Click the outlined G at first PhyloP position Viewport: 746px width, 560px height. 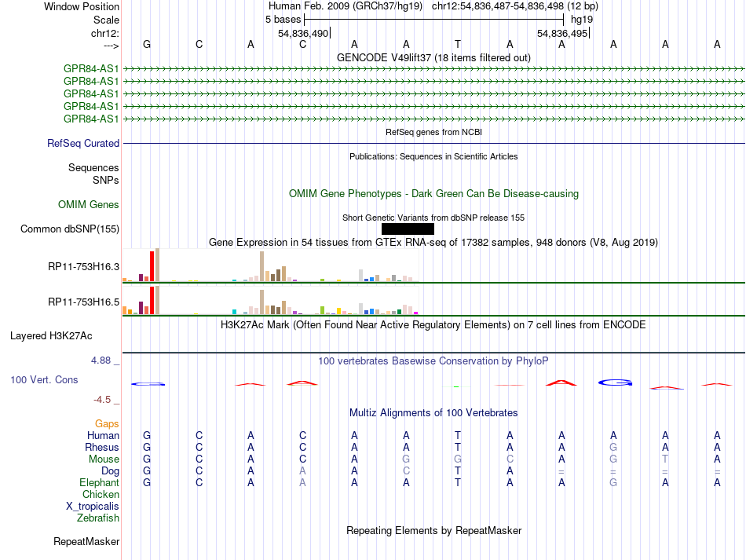pos(148,383)
